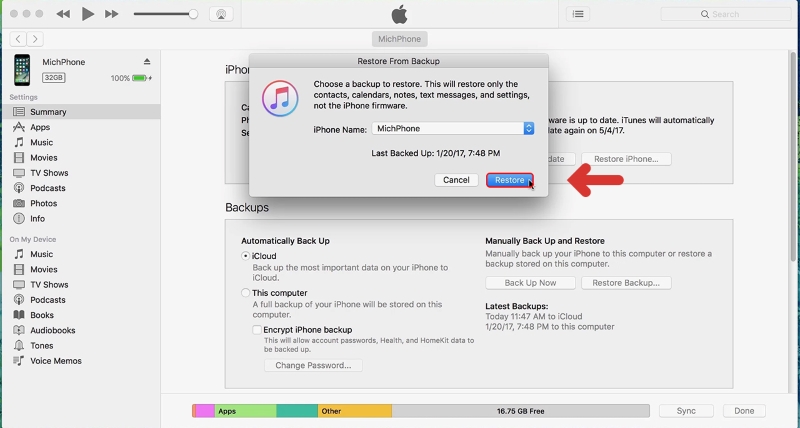Adjust the volume slider knob
This screenshot has height=428, width=800.
pos(193,14)
